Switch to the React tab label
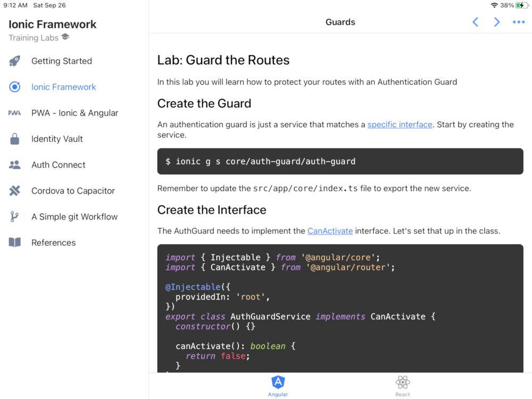Image resolution: width=532 pixels, height=399 pixels. 403,394
